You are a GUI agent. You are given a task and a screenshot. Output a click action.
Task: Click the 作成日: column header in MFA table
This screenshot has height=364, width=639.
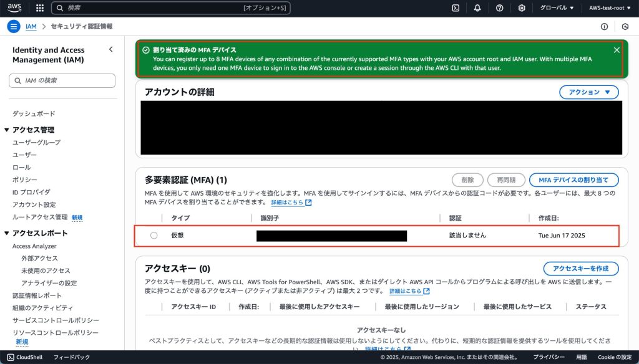click(549, 218)
